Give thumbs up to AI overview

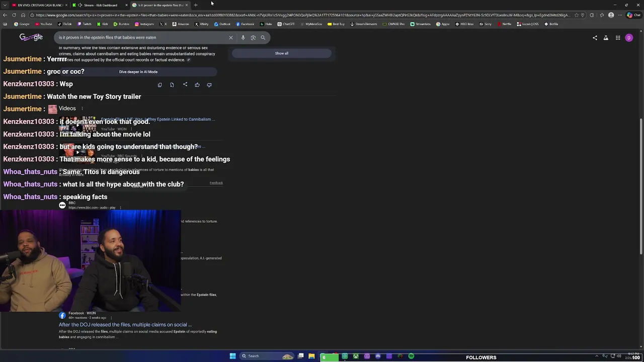197,85
